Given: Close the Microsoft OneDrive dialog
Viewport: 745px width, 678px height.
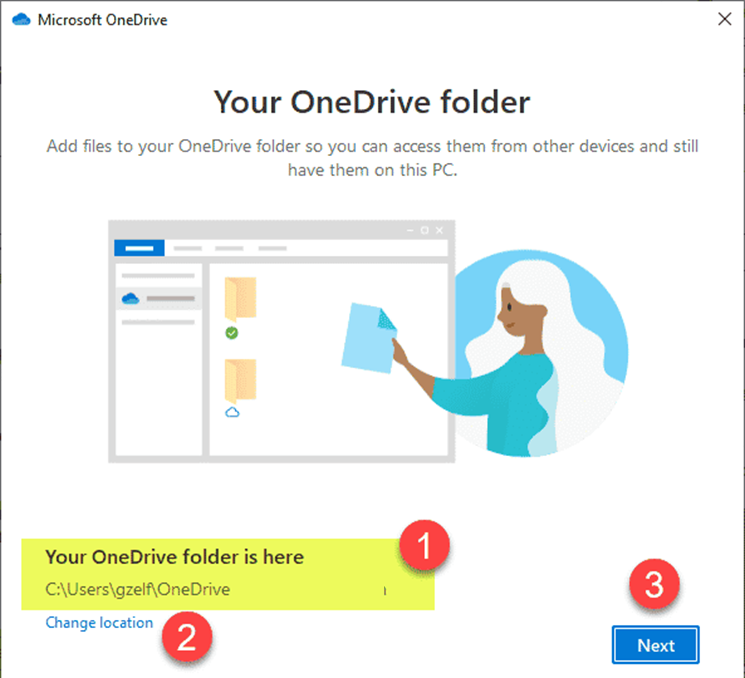Looking at the screenshot, I should 725,19.
